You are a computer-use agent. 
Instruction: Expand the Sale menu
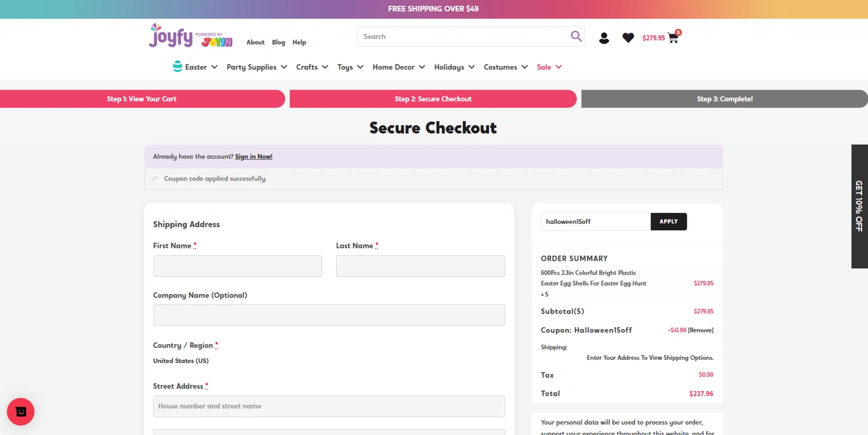point(549,67)
